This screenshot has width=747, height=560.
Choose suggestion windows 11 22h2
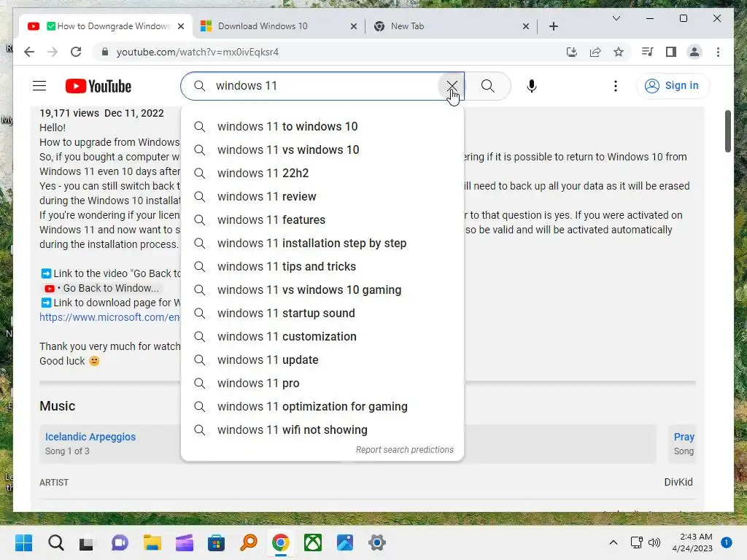pyautogui.click(x=322, y=174)
